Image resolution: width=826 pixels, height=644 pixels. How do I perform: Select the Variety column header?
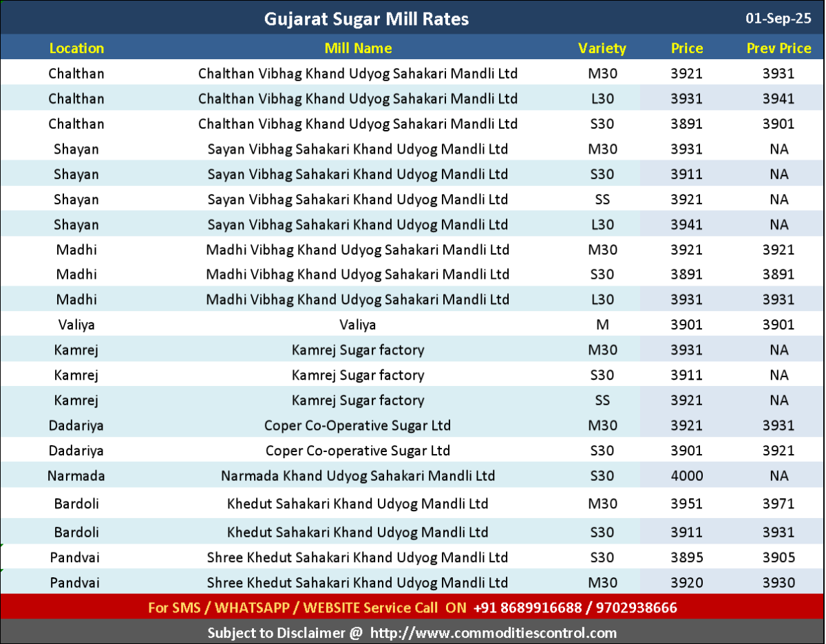(x=602, y=48)
